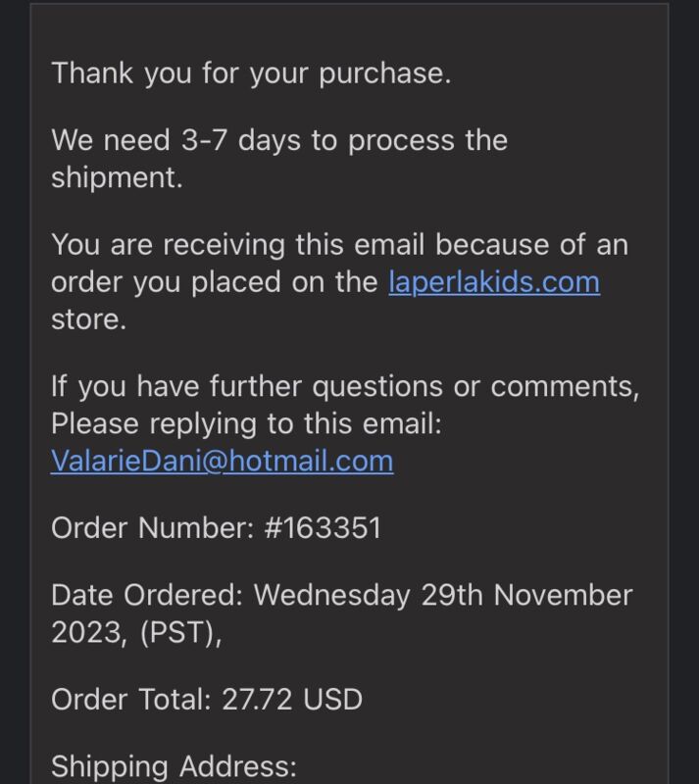The image size is (699, 784).
Task: Click the 'Wednesday 29th November' date text
Action: 443,596
